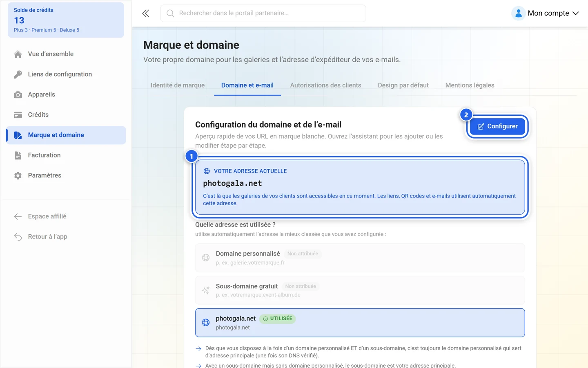Click the return arrow icon for Retour à l'app
The height and width of the screenshot is (368, 588).
point(18,237)
